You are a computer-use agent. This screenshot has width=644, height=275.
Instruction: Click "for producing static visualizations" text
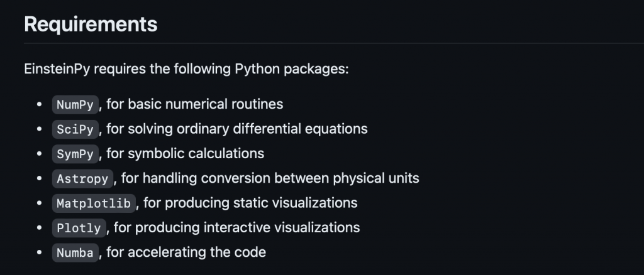click(x=250, y=202)
